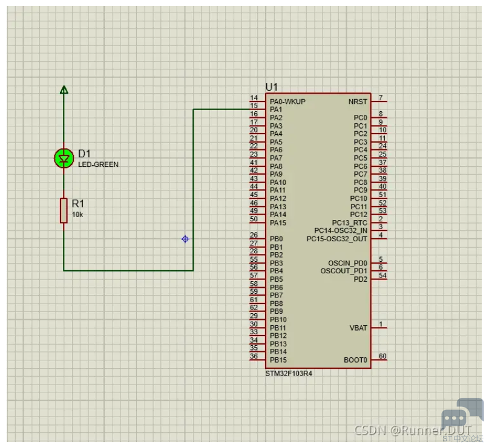This screenshot has height=448, width=489.
Task: Click pin number 54 at PD2
Action: point(382,276)
